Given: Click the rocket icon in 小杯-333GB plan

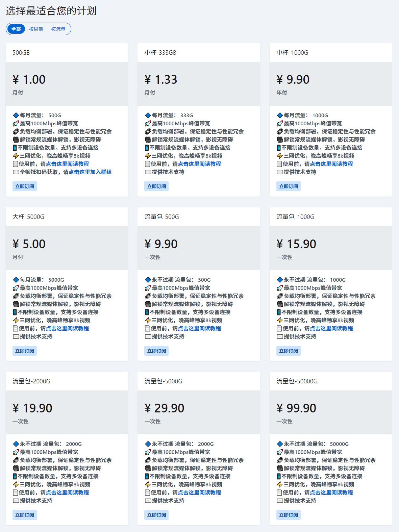Looking at the screenshot, I should (148, 124).
